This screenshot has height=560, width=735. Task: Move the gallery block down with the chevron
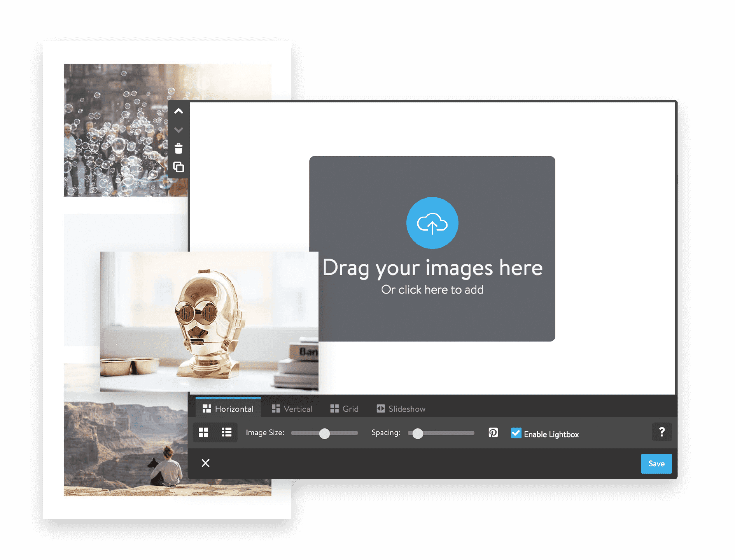[179, 130]
